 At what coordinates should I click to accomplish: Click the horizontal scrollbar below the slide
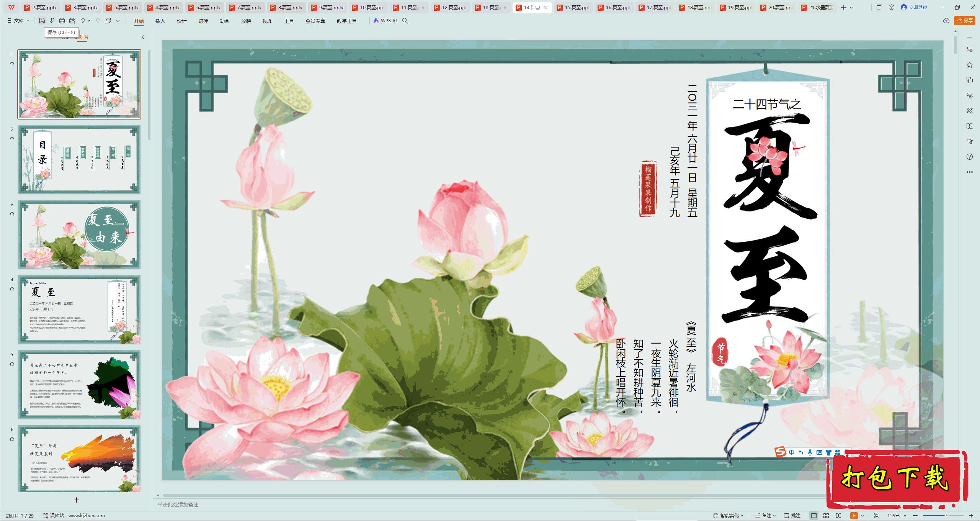tap(494, 495)
